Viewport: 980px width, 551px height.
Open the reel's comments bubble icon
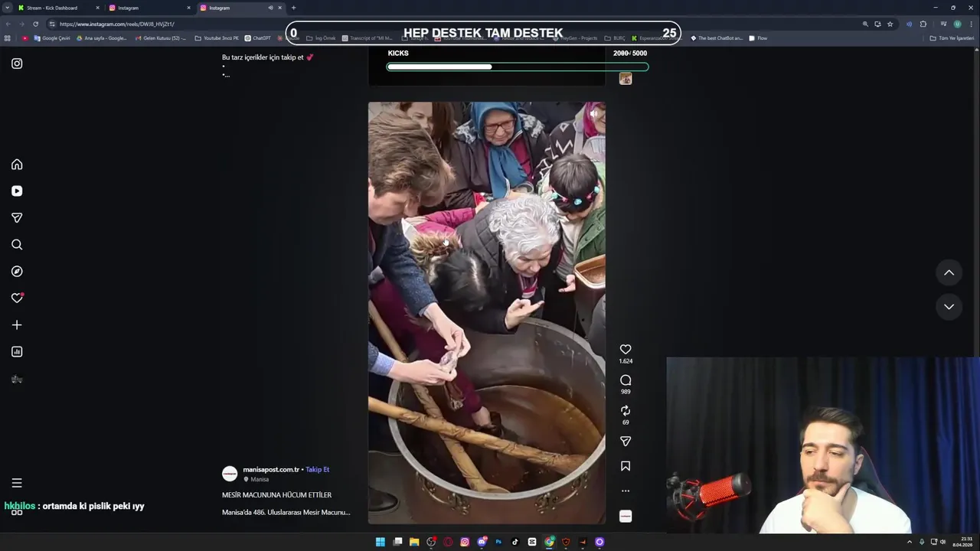point(626,380)
